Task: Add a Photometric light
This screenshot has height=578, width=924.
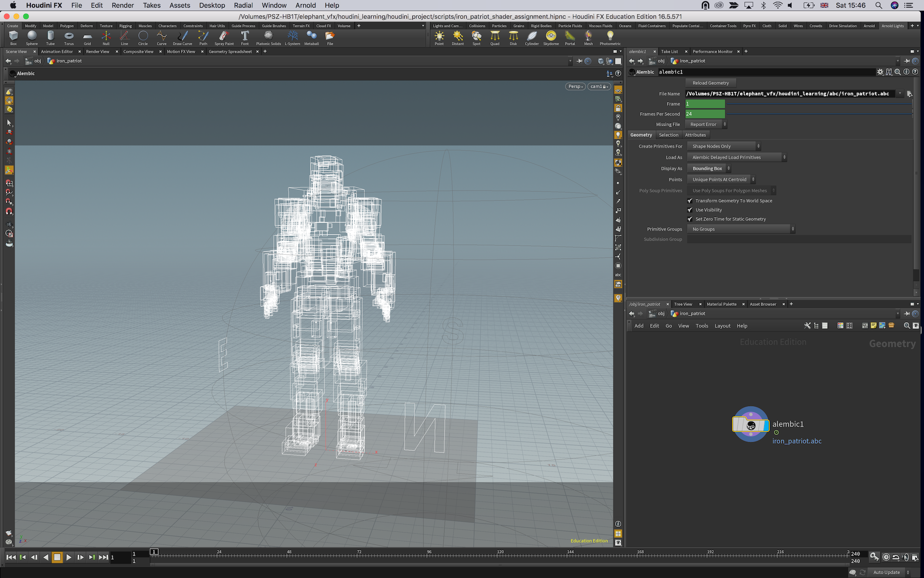Action: (610, 38)
